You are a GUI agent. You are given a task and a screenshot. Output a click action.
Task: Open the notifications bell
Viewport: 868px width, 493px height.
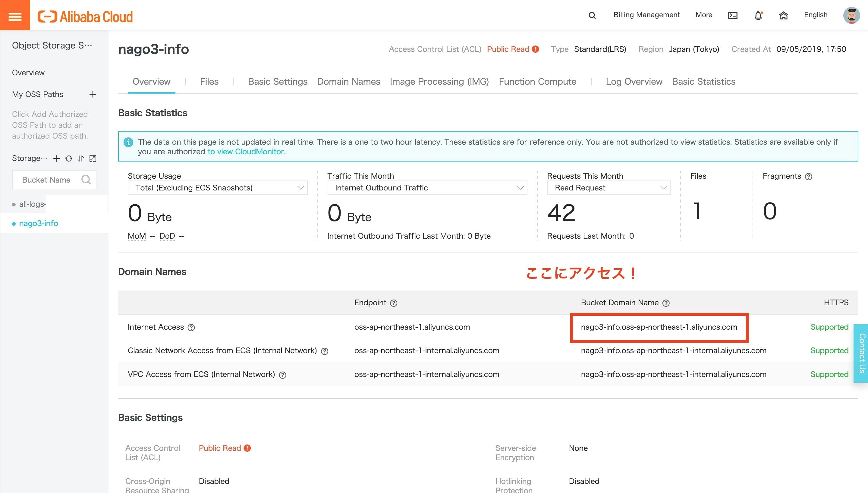[758, 15]
